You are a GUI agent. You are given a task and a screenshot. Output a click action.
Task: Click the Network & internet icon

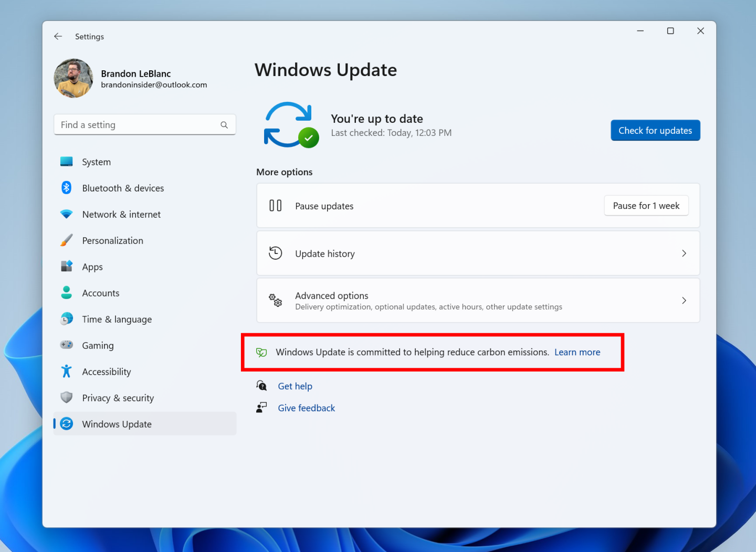66,214
